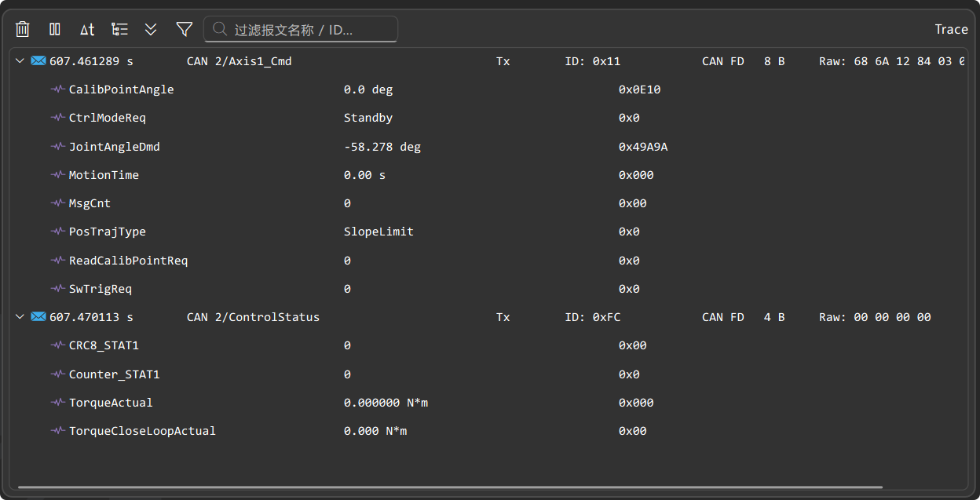Image resolution: width=980 pixels, height=500 pixels.
Task: Click the envelope icon of ControlStatus message
Action: pos(38,317)
